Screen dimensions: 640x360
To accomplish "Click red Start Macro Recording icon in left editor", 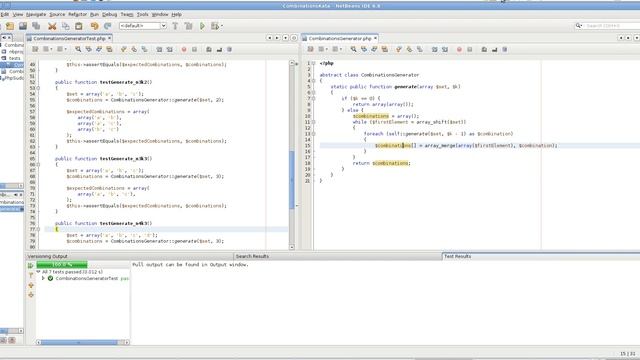I will tap(184, 49).
